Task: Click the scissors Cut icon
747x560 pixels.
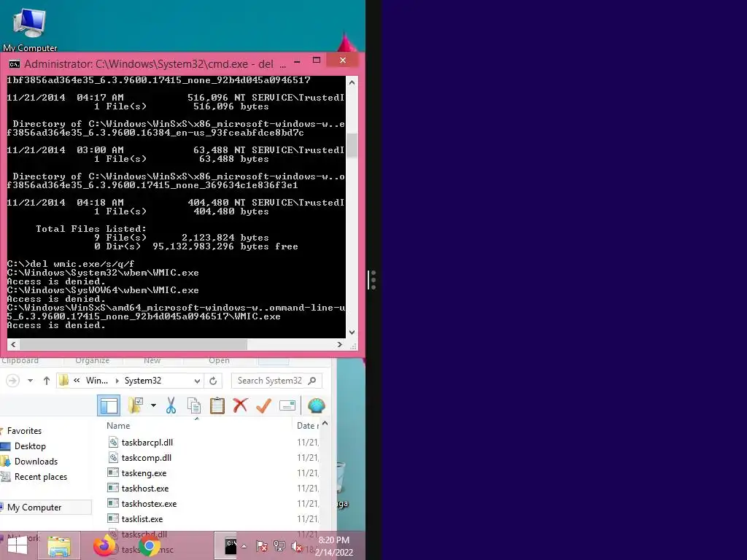Action: (x=171, y=405)
